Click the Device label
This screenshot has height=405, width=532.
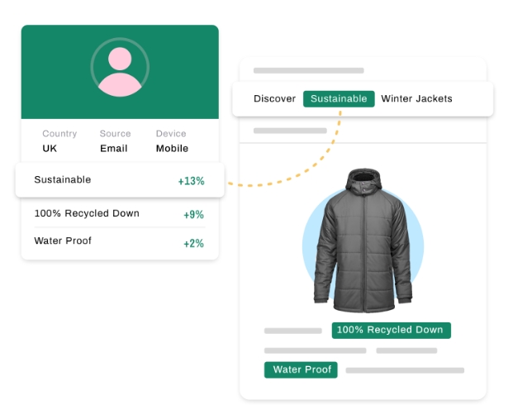tap(171, 133)
